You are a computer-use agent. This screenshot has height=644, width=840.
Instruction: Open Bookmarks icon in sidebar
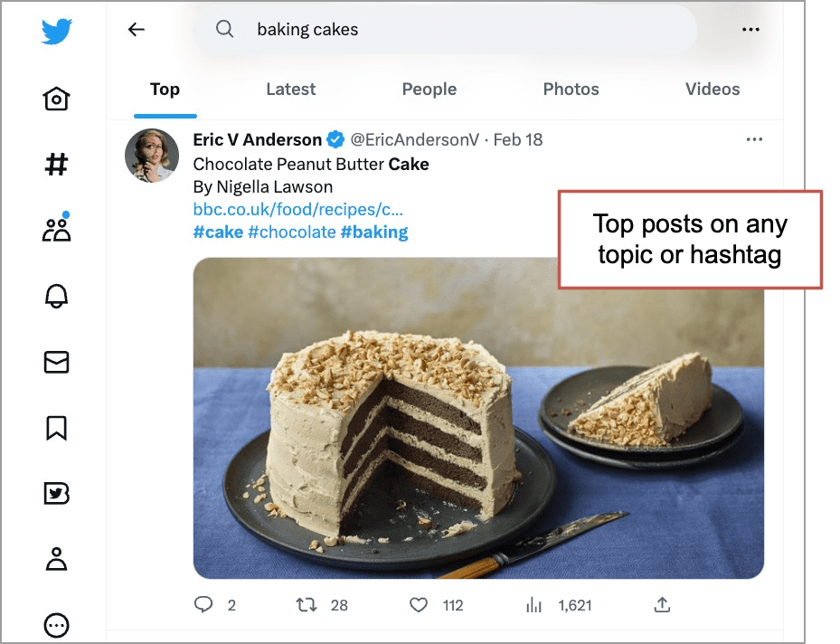coord(56,428)
